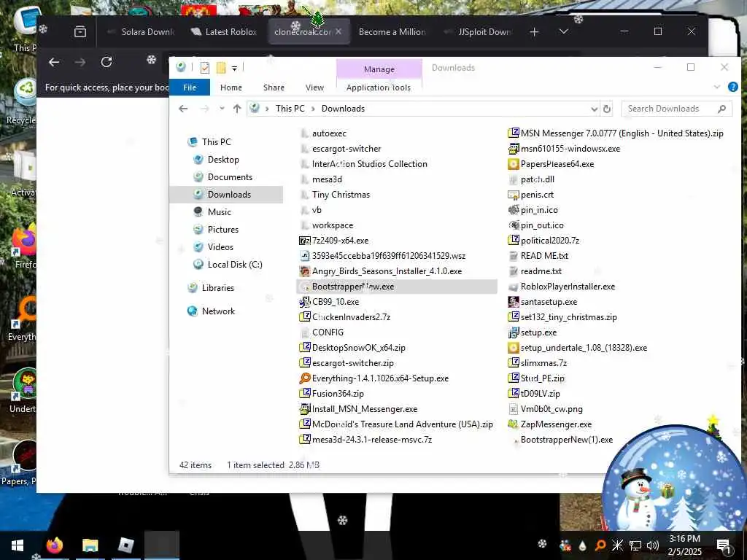Select the msn610155-windowsx.exe icon
The height and width of the screenshot is (560, 747).
tap(513, 149)
